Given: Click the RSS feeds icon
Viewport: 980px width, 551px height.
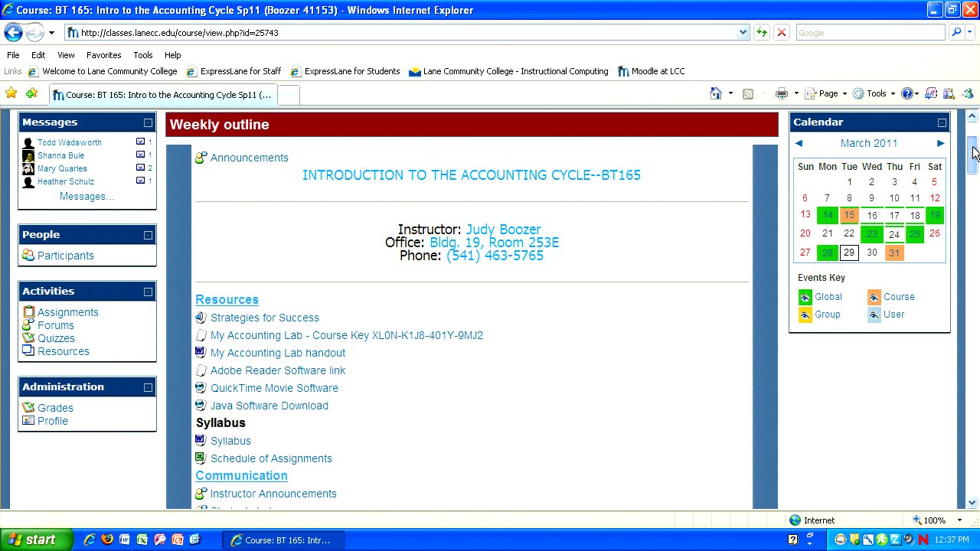Looking at the screenshot, I should [748, 93].
